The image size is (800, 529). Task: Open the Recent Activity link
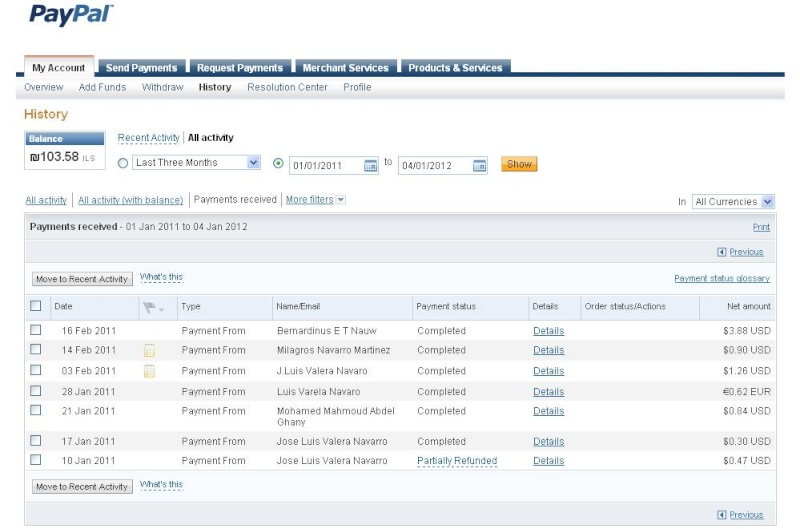coord(148,138)
